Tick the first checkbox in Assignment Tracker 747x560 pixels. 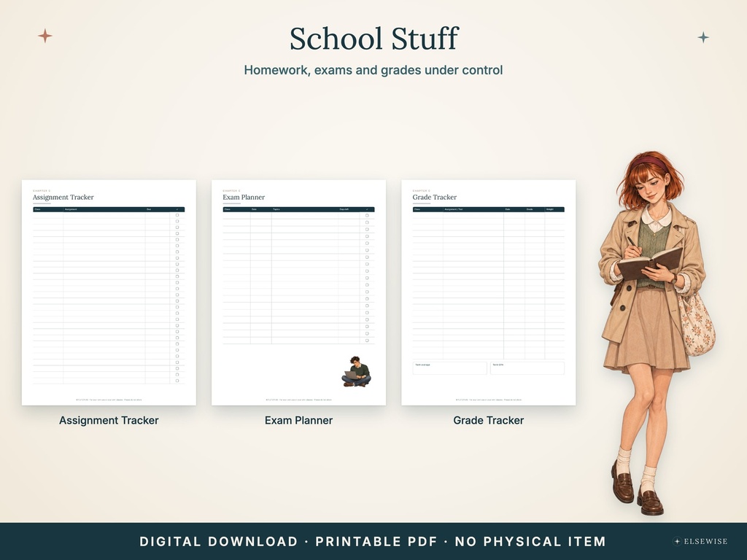pos(177,215)
